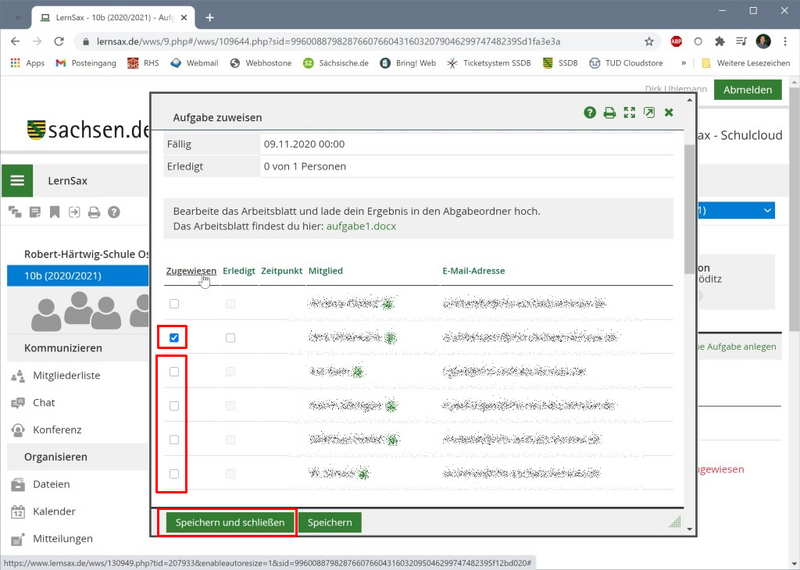The width and height of the screenshot is (800, 570).
Task: Click the bookmark icon in left toolbar
Action: (x=55, y=212)
